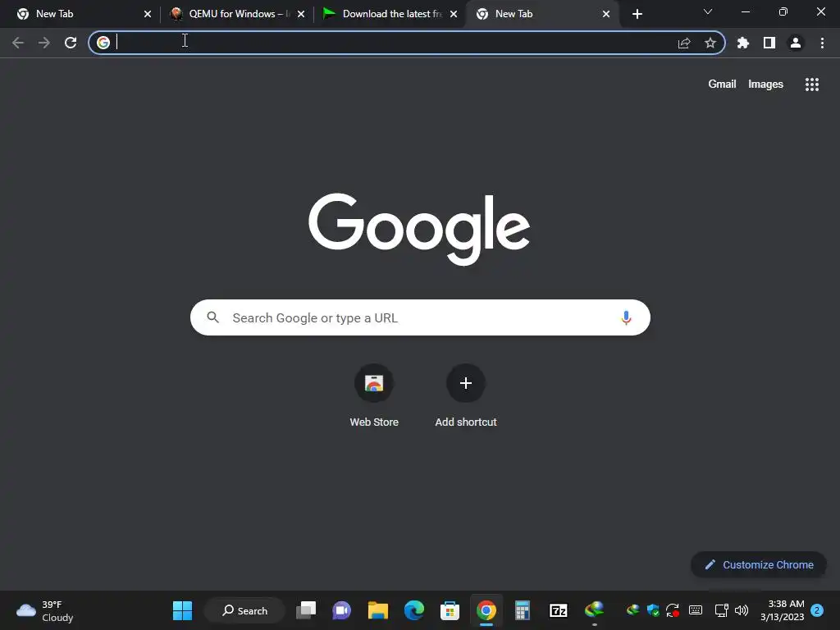The height and width of the screenshot is (630, 840).
Task: Open the Windows Start menu
Action: point(182,610)
